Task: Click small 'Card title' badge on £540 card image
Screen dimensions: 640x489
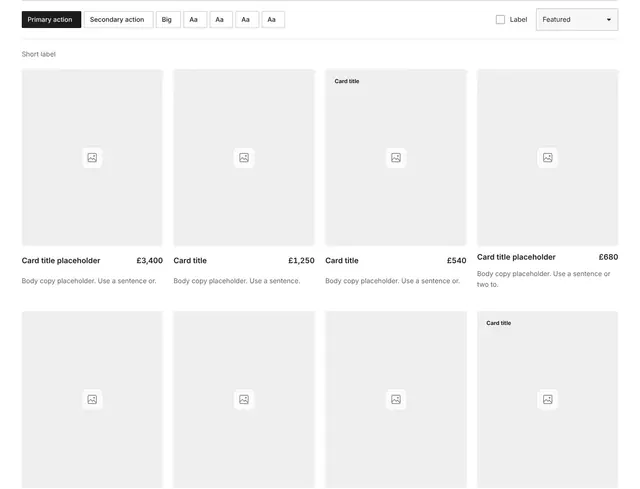Action: pos(347,81)
